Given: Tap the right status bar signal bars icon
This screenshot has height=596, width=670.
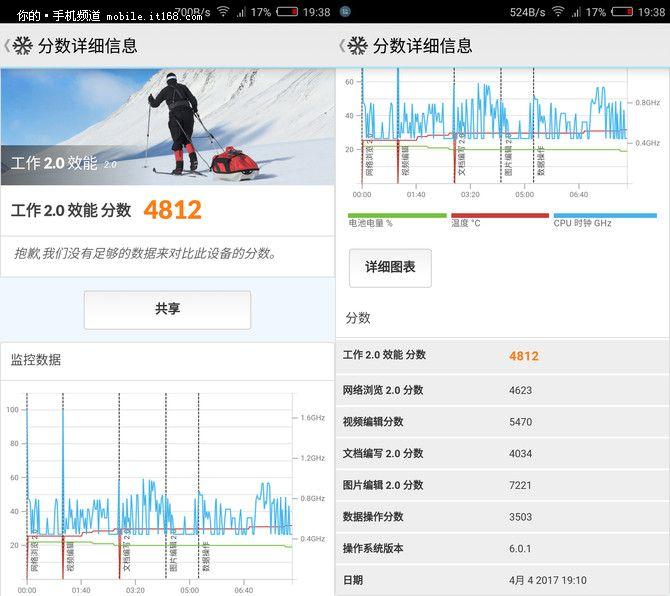Looking at the screenshot, I should 576,12.
